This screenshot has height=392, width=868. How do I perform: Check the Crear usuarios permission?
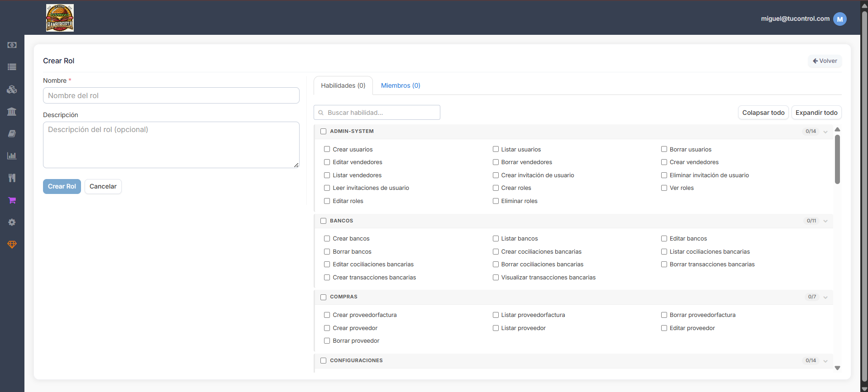(x=327, y=149)
